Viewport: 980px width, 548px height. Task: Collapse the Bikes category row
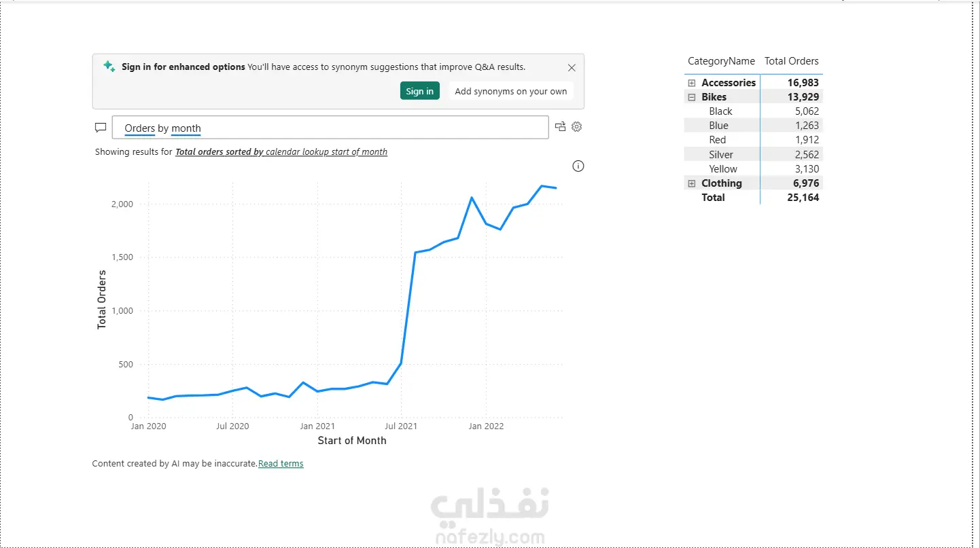[692, 97]
